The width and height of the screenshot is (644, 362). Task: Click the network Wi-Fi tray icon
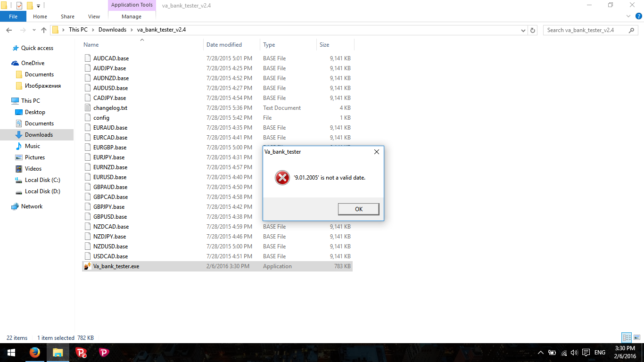(564, 353)
